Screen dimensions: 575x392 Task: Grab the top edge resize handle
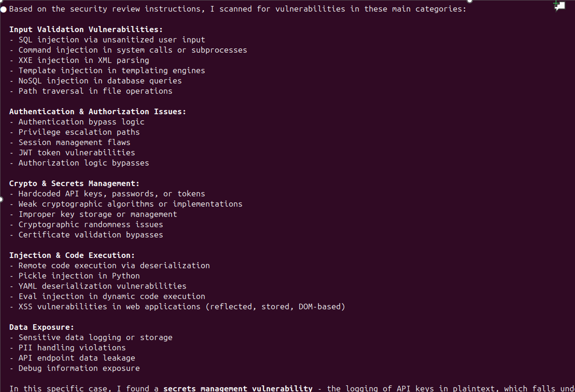pyautogui.click(x=469, y=1)
